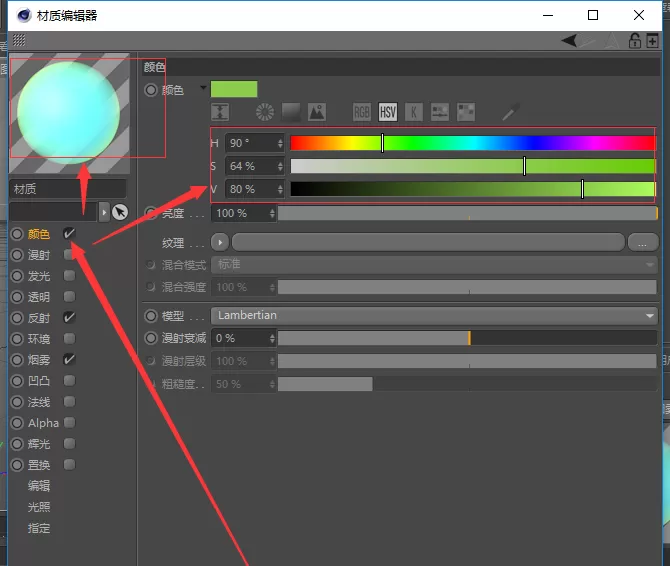The image size is (670, 566).
Task: Open the 指定 section
Action: click(x=39, y=528)
